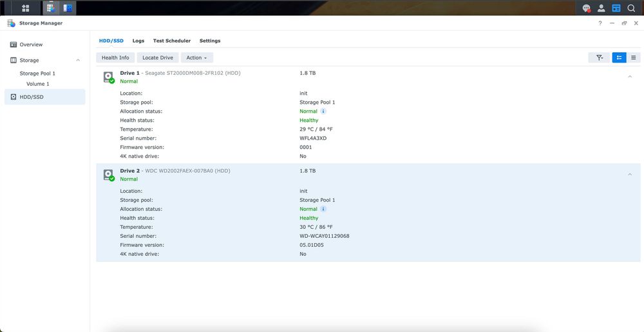The height and width of the screenshot is (332, 644).
Task: Click the Storage sidebar icon
Action: (14, 60)
